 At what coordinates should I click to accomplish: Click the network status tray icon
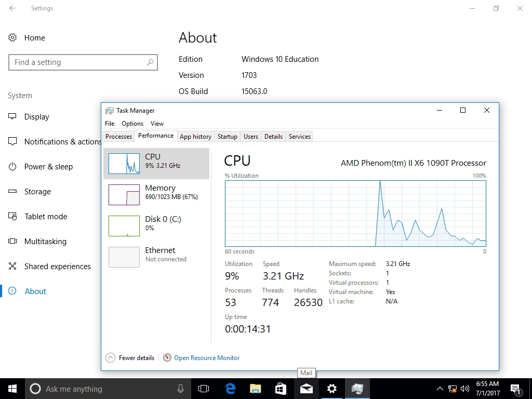click(x=453, y=389)
